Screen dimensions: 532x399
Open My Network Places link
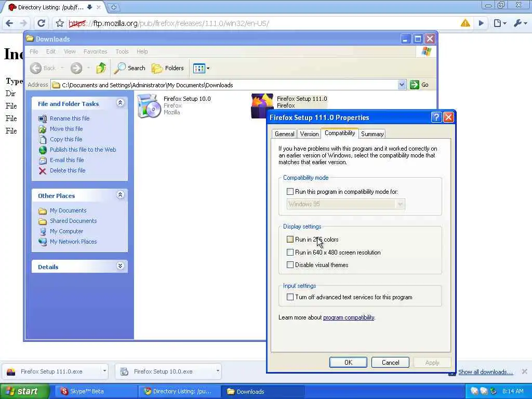73,242
